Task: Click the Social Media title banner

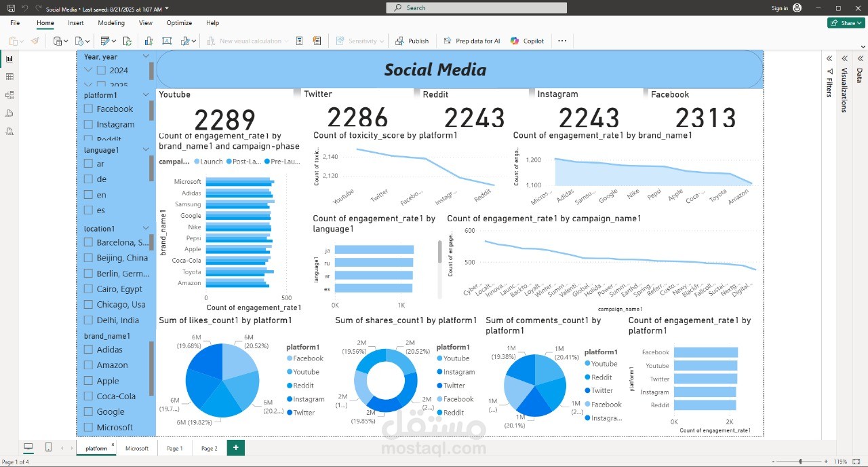Action: [x=460, y=69]
